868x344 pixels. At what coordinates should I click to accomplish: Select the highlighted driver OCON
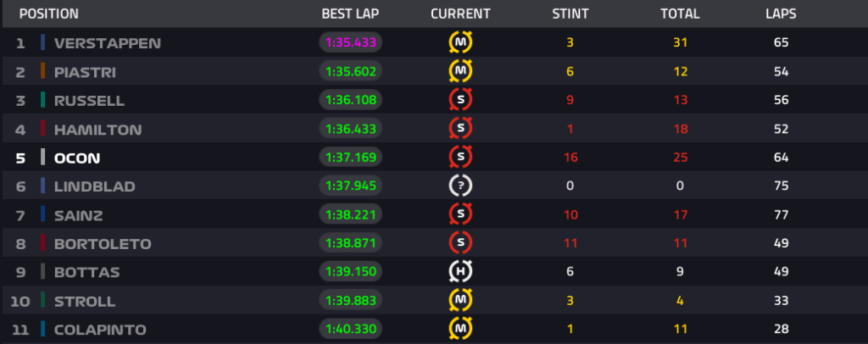pyautogui.click(x=78, y=158)
